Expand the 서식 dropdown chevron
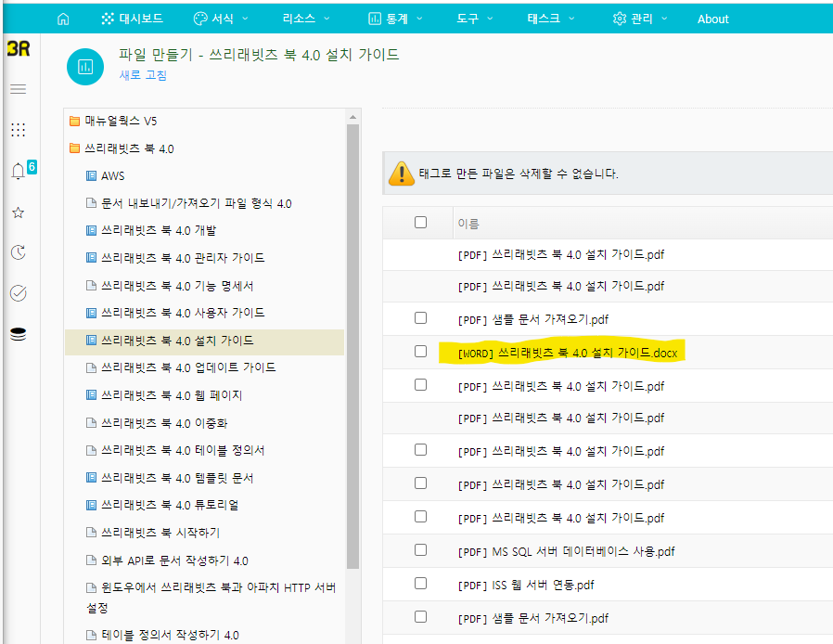This screenshot has height=644, width=833. pos(245,19)
